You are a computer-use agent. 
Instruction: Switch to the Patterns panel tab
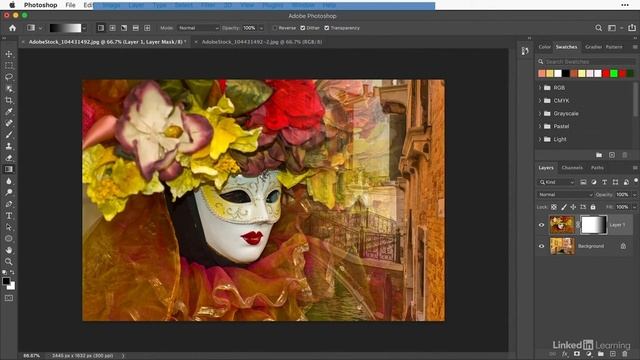click(614, 47)
